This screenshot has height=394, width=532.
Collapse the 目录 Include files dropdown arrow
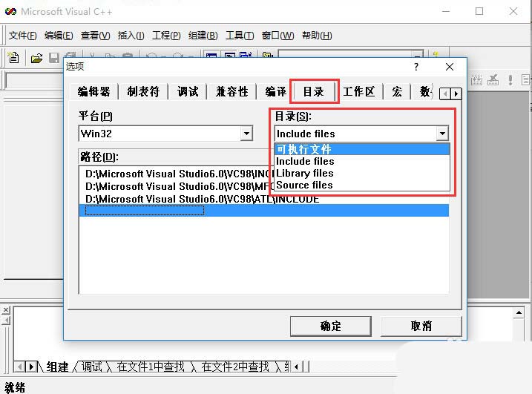coord(442,134)
